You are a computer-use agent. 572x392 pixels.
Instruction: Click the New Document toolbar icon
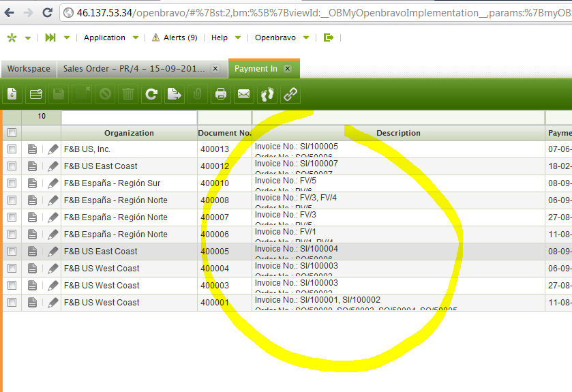(12, 94)
